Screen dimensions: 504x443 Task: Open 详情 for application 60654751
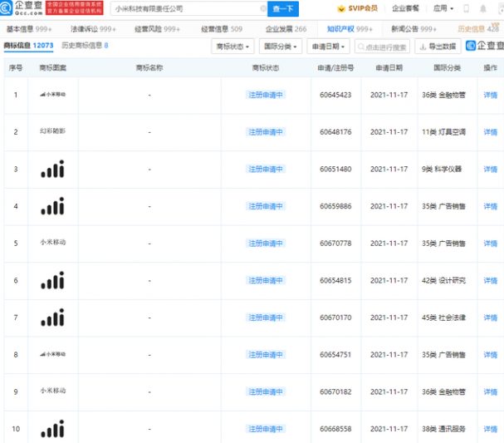pyautogui.click(x=490, y=355)
